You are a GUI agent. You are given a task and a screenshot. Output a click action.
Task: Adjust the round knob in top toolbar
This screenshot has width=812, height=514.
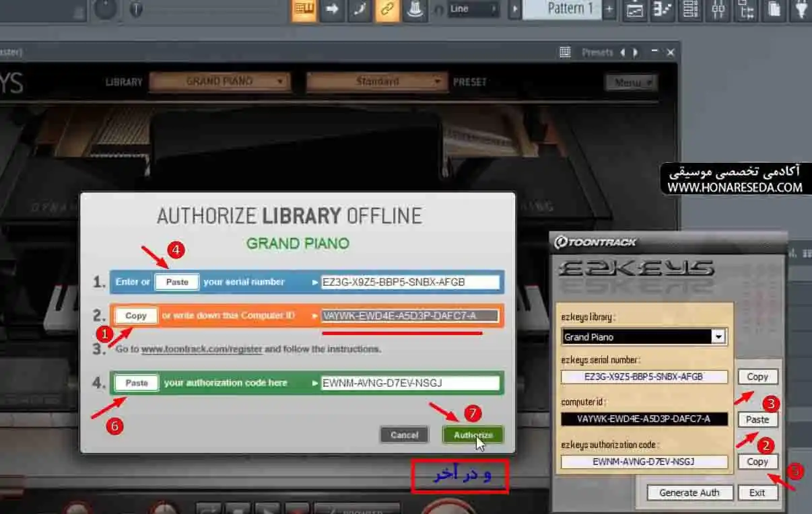[105, 8]
